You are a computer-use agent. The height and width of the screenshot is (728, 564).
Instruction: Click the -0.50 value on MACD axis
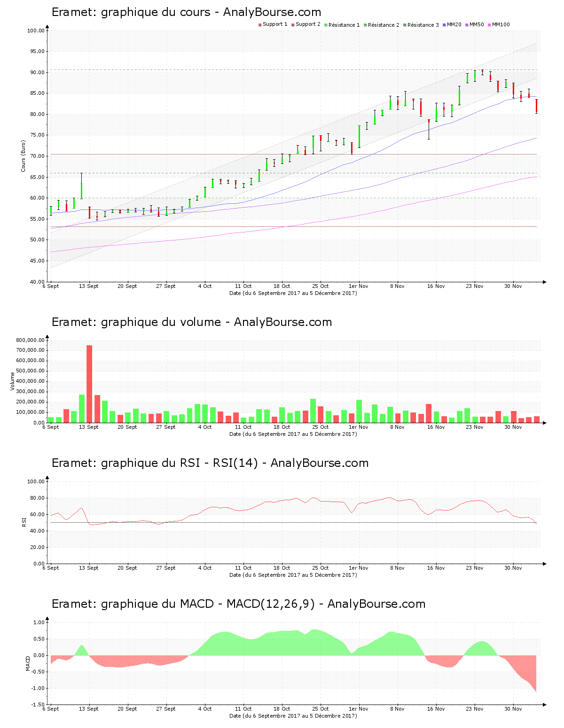click(39, 672)
